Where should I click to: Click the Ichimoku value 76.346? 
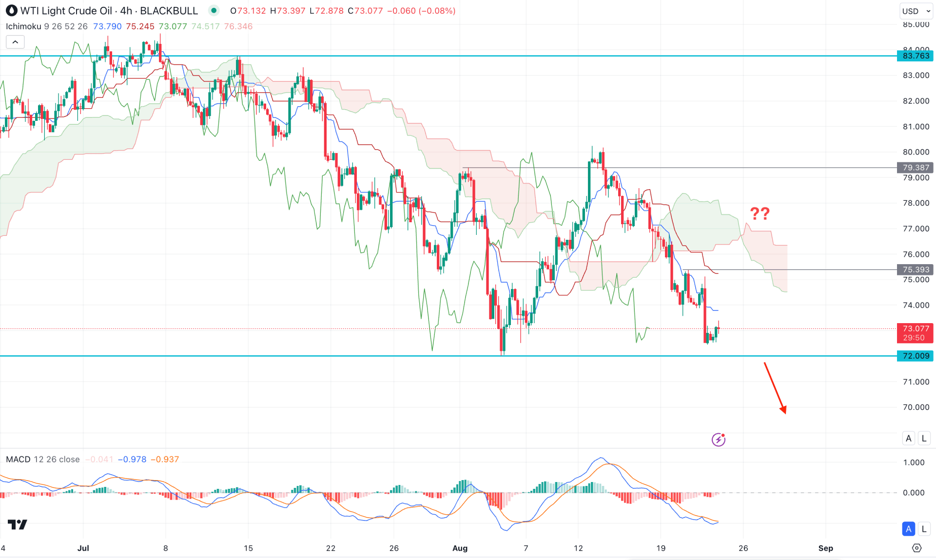pos(238,26)
